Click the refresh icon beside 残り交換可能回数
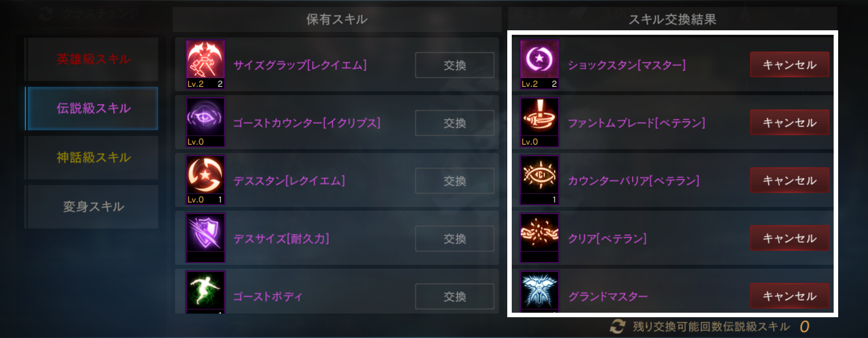The height and width of the screenshot is (338, 868). pyautogui.click(x=617, y=326)
